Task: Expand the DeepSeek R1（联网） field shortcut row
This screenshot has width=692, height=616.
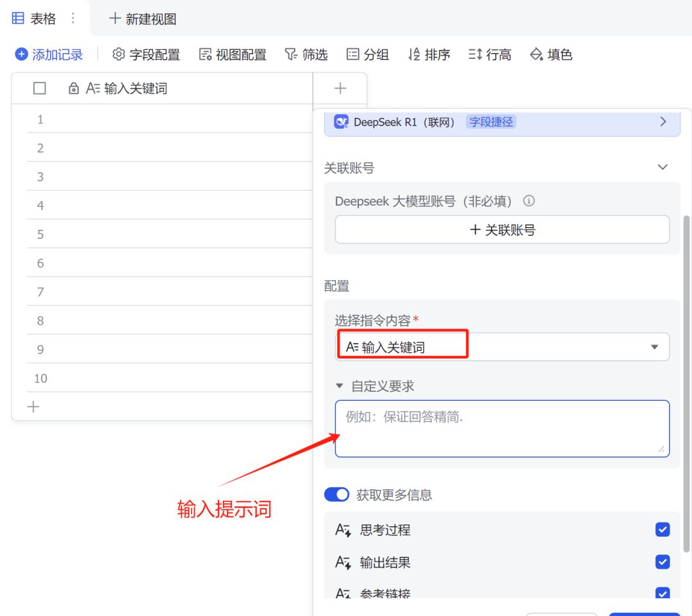Action: click(663, 122)
